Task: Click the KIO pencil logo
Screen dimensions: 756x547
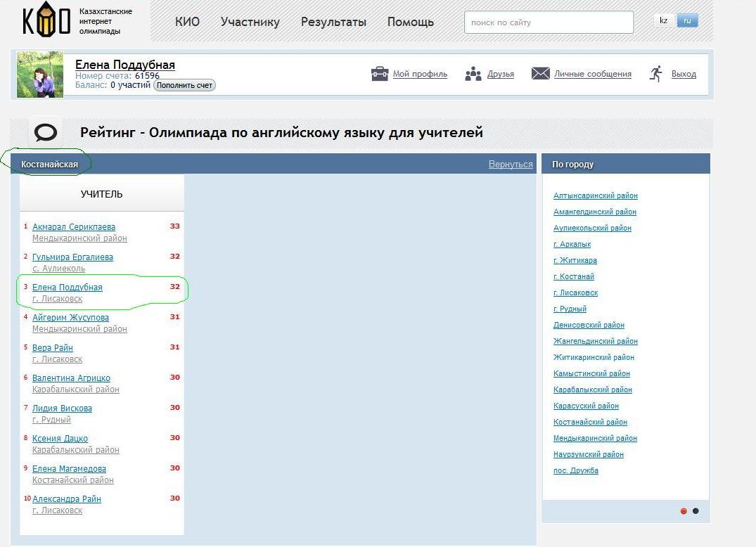Action: [46, 21]
